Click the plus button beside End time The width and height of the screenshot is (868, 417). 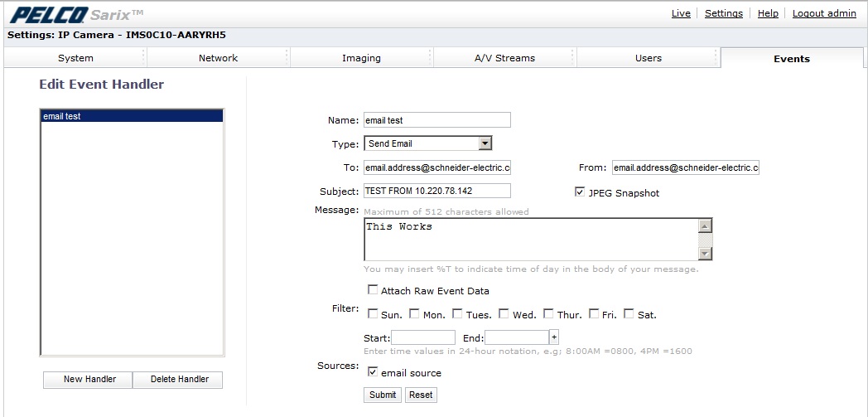point(554,337)
